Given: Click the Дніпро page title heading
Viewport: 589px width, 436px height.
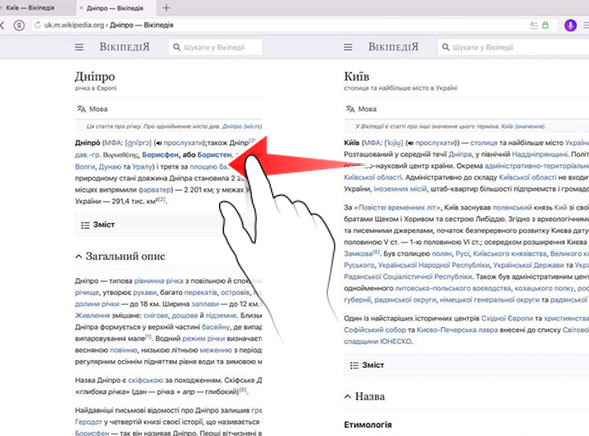Looking at the screenshot, I should pos(95,77).
